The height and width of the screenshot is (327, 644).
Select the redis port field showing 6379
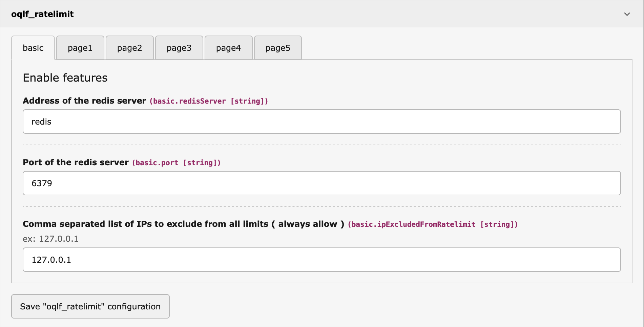(321, 183)
